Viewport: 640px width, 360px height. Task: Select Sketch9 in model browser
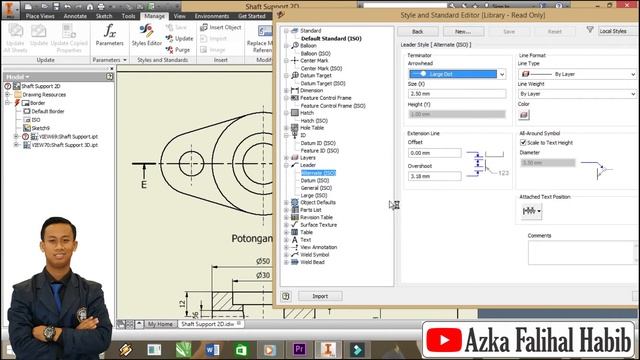pyautogui.click(x=40, y=128)
